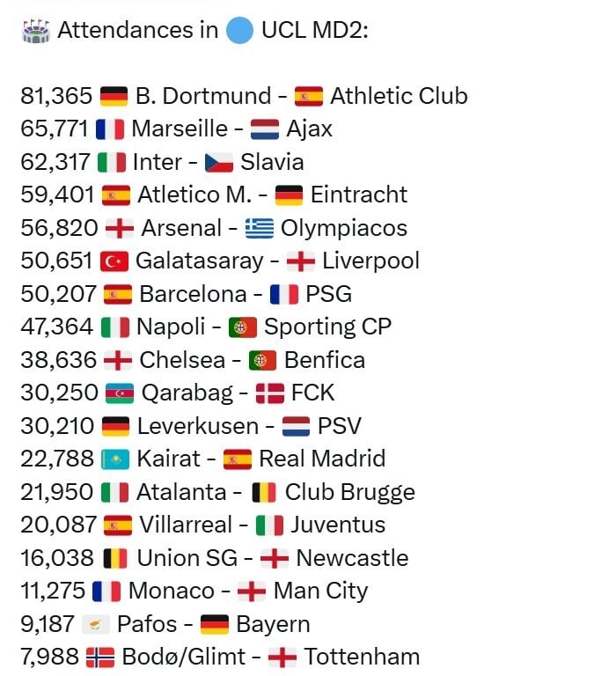Click the German flag beside B. Dortmund
Image resolution: width=616 pixels, height=676 pixels.
[114, 96]
